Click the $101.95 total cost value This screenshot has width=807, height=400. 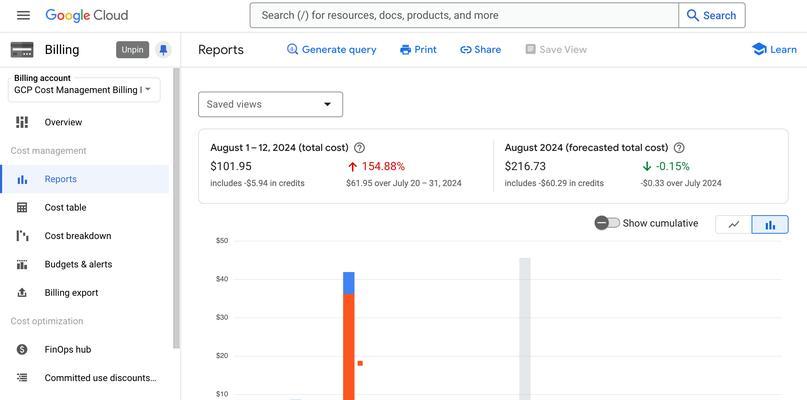(x=231, y=167)
